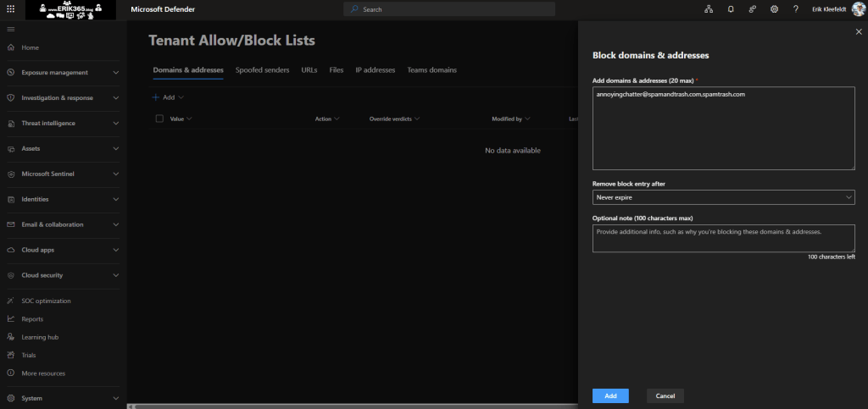Viewport: 868px width, 409px height.
Task: Open Learning hub in sidebar
Action: pos(39,337)
